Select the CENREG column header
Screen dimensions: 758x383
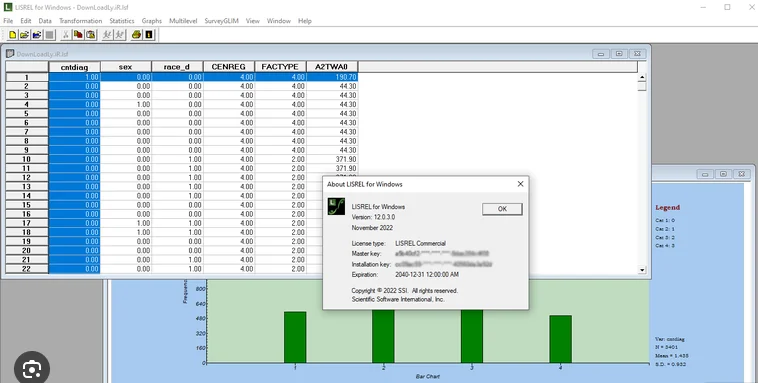pyautogui.click(x=229, y=67)
